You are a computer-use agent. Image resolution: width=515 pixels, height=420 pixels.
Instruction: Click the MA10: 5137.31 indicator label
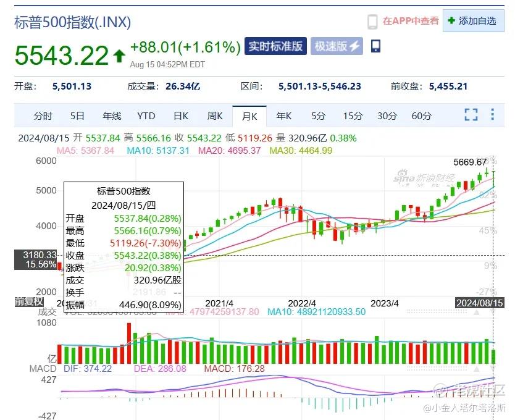(x=158, y=151)
